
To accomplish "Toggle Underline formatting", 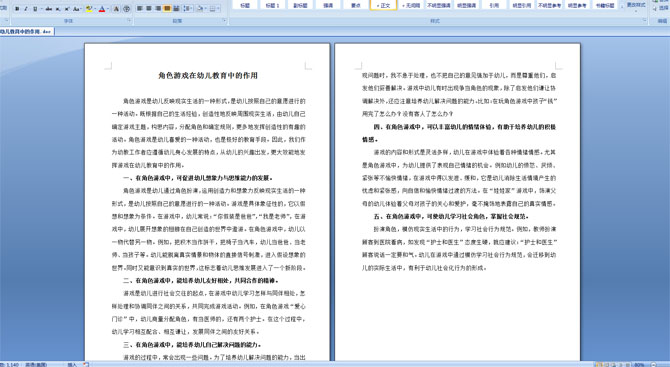I will click(x=35, y=9).
